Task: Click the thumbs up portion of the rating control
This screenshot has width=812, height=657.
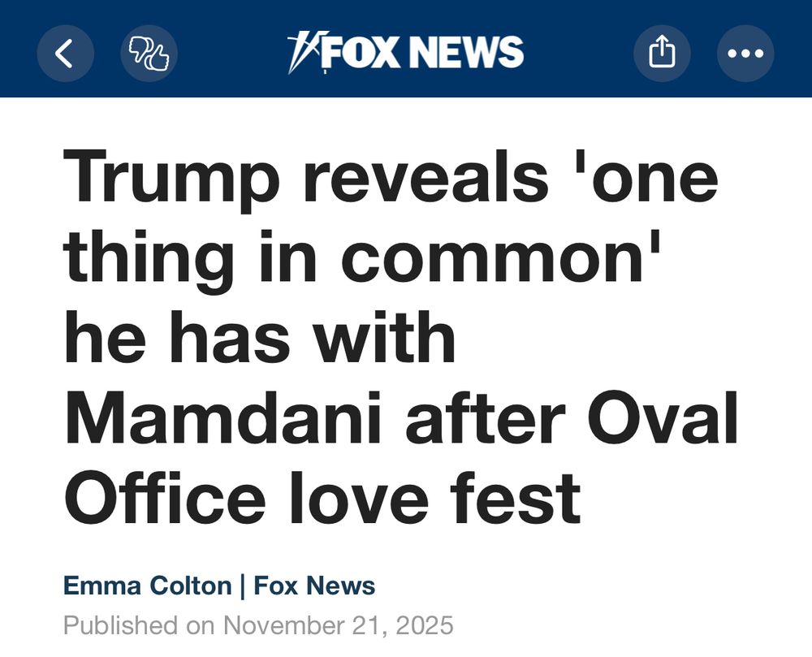Action: (x=159, y=58)
